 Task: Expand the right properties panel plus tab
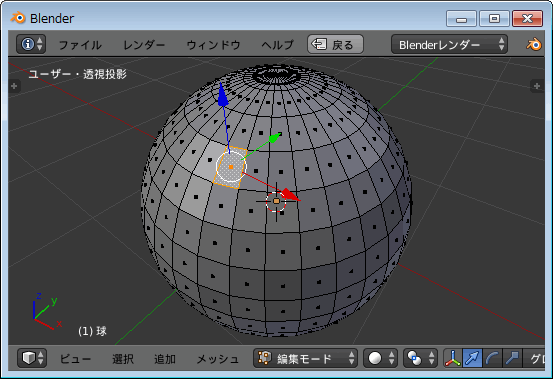point(537,86)
